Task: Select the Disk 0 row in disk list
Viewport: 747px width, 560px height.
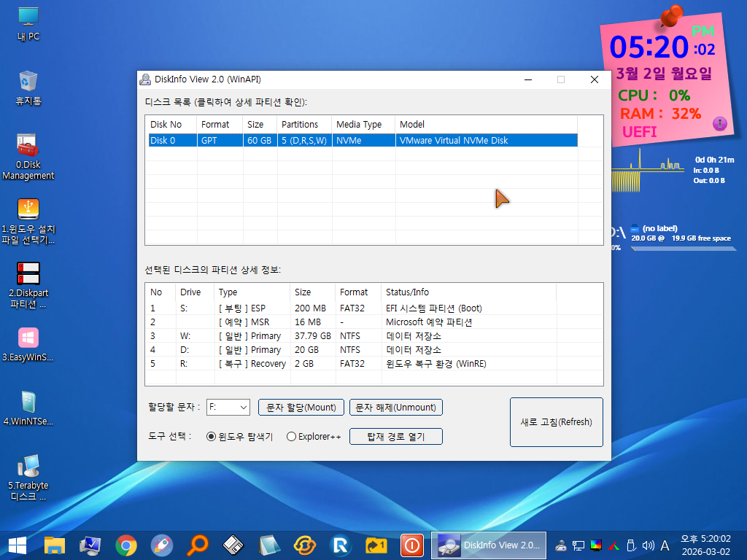Action: (x=363, y=141)
